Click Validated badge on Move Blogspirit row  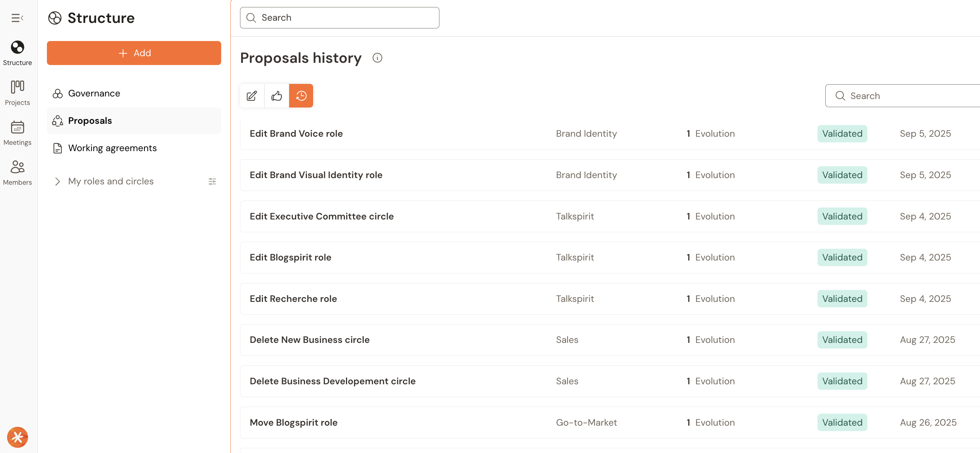pos(842,423)
